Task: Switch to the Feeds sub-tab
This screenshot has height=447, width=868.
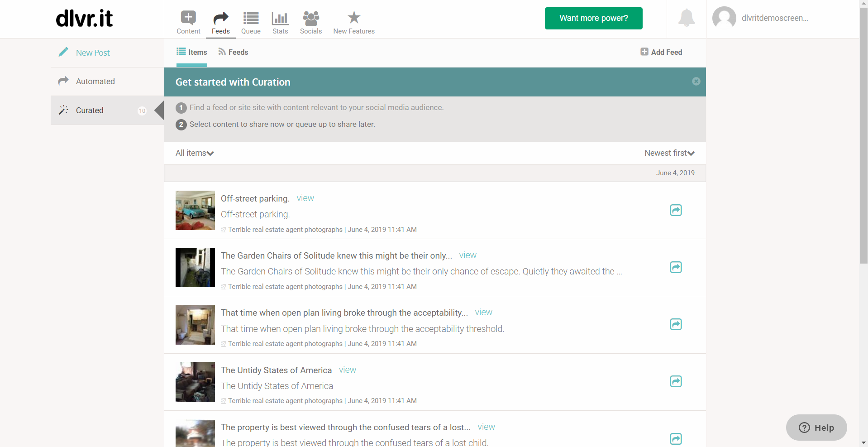Action: point(233,52)
